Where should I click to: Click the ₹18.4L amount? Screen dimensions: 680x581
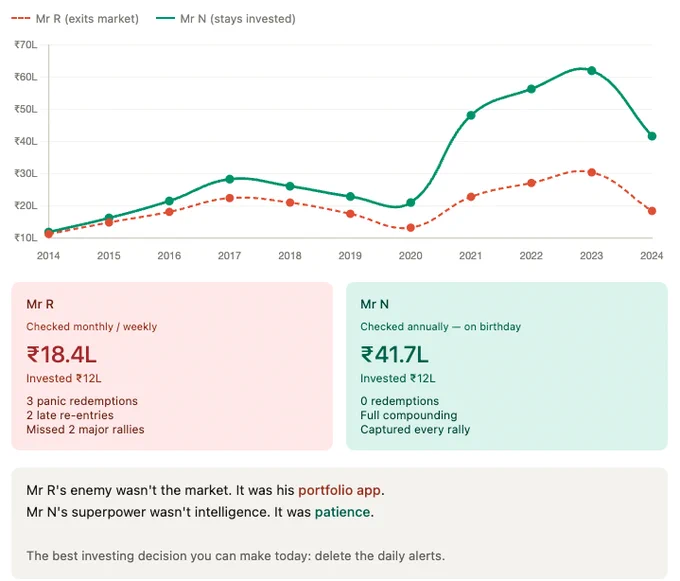[62, 354]
